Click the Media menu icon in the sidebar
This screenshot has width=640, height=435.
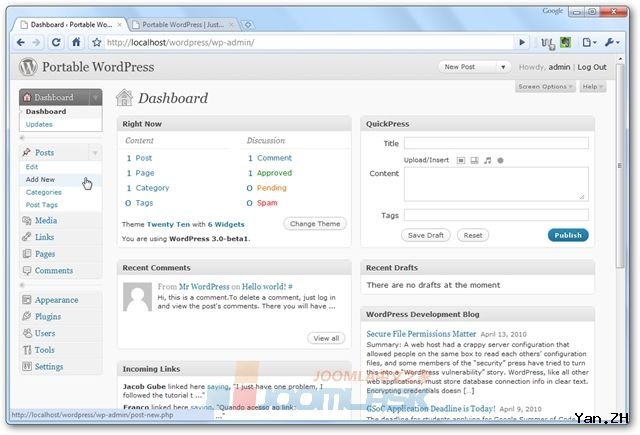click(x=27, y=221)
